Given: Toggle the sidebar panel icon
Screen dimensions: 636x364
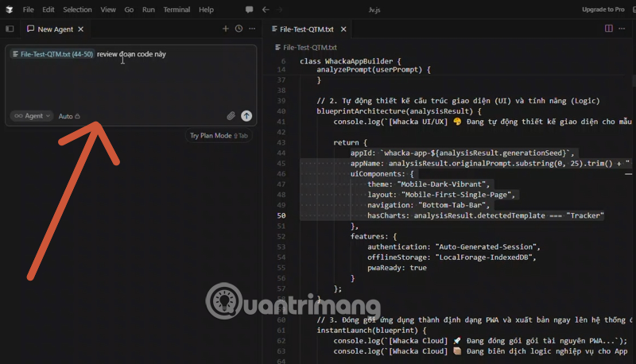Looking at the screenshot, I should 10,29.
